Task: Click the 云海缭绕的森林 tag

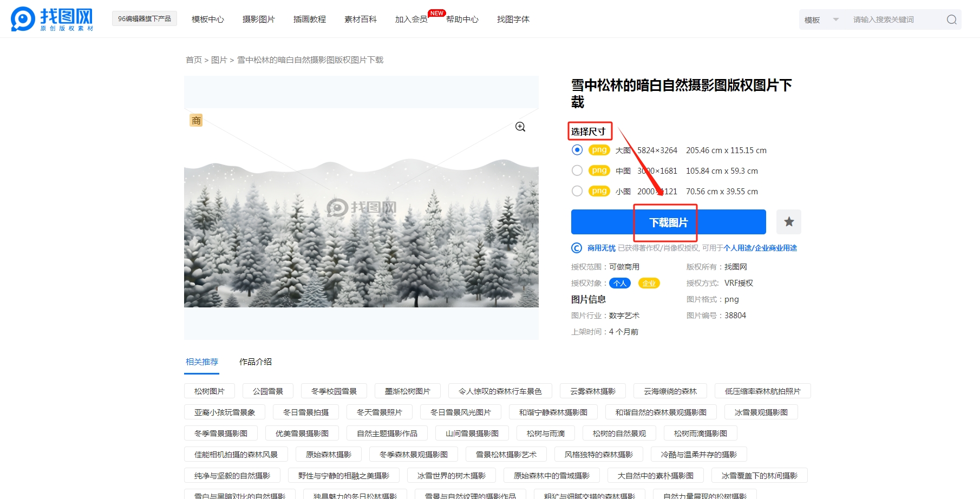Action: tap(670, 391)
